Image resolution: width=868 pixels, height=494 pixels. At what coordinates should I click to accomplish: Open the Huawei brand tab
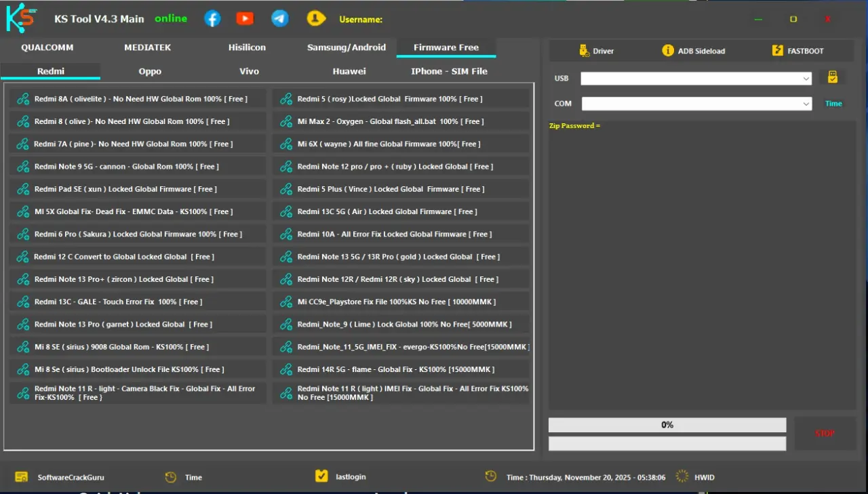point(349,71)
